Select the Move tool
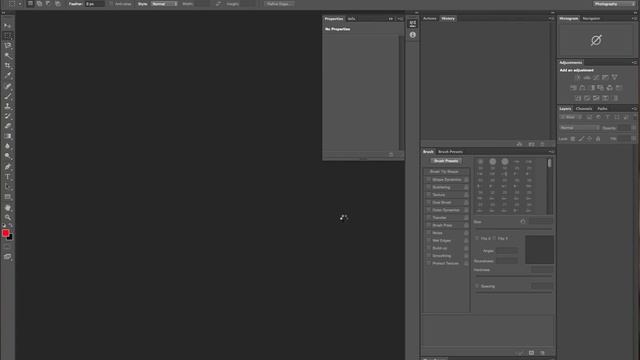 (x=7, y=26)
